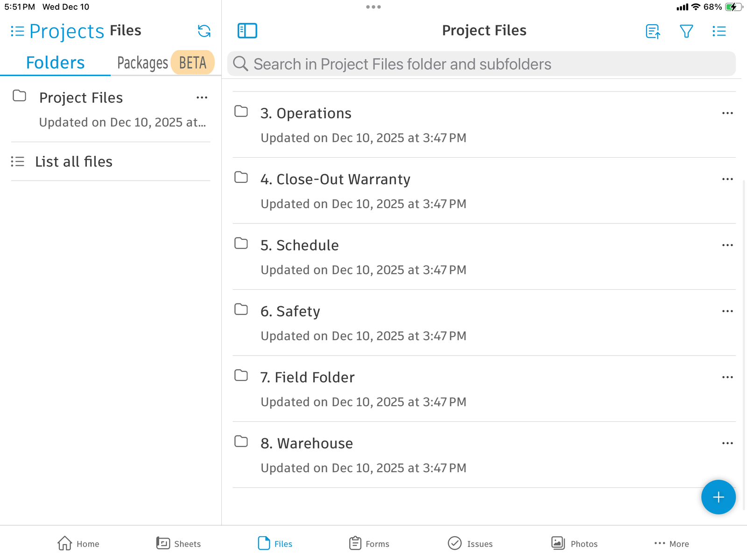Tap the filter icon in the toolbar
Screen dimensions: 747x560
(686, 31)
